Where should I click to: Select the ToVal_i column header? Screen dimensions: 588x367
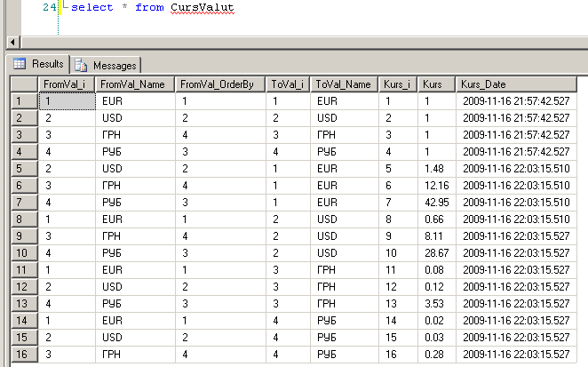288,84
